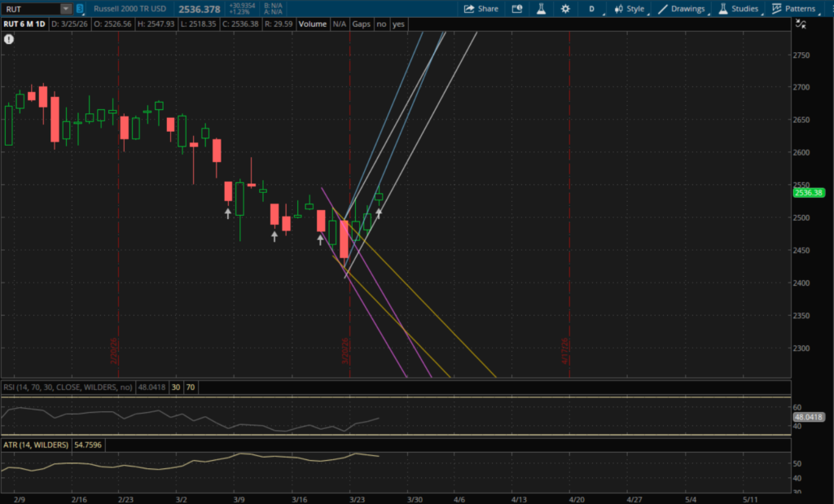
Task: Click the exclamation info icon on the chart
Action: point(9,38)
